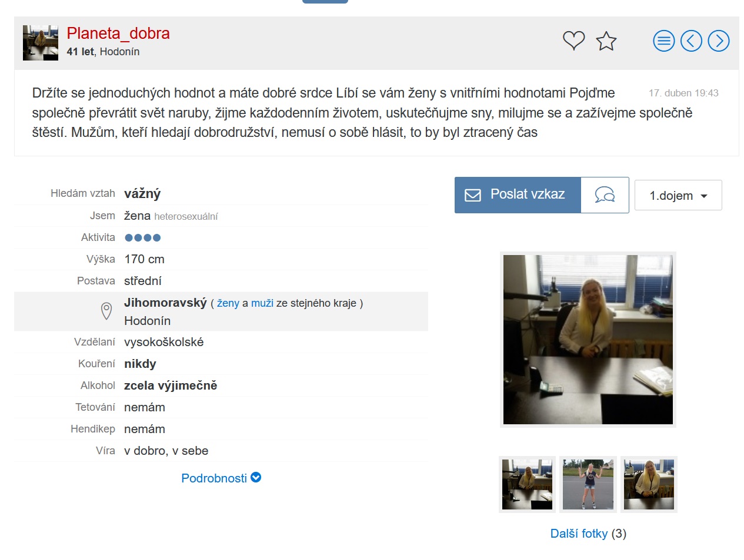The width and height of the screenshot is (744, 560).
Task: Go to previous profile arrow
Action: (691, 41)
